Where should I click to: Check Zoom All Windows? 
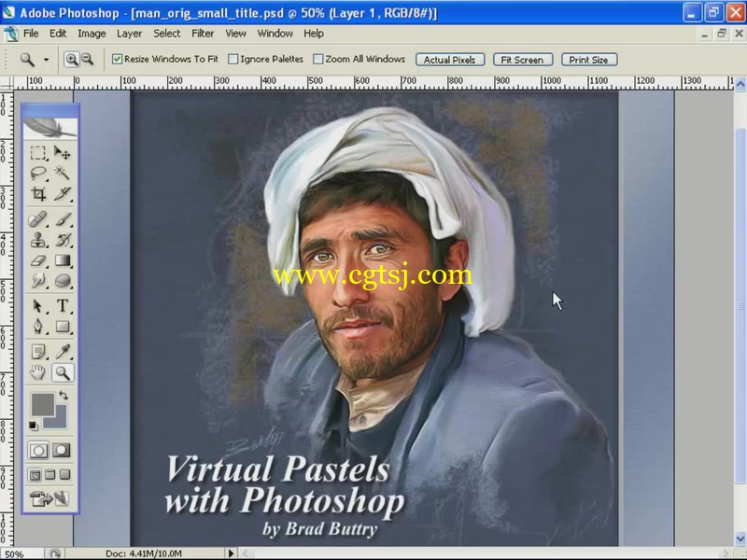(317, 59)
